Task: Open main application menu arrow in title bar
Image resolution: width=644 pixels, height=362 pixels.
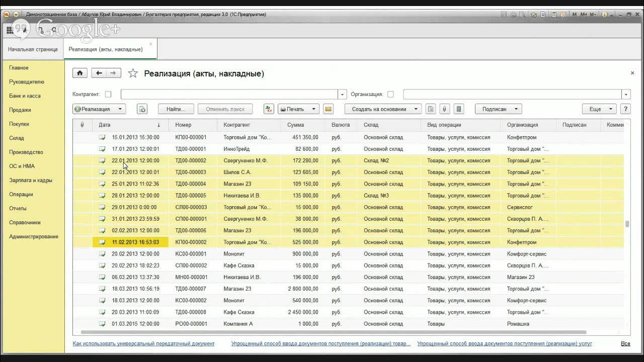Action: point(16,15)
